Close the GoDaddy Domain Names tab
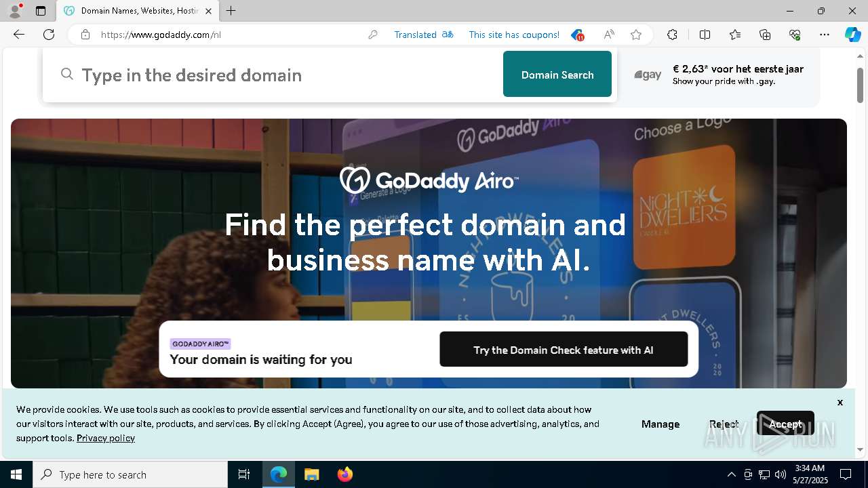This screenshot has height=488, width=868. (x=208, y=11)
